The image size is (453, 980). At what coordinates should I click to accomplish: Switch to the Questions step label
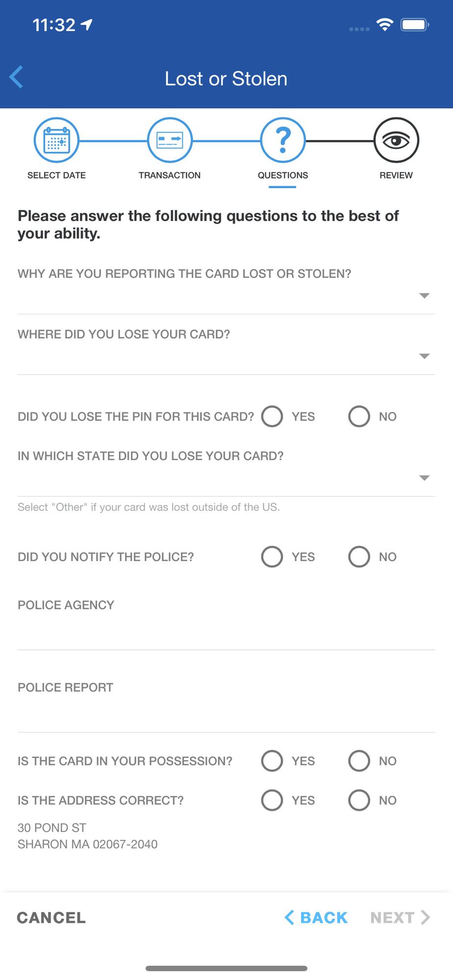[x=283, y=175]
